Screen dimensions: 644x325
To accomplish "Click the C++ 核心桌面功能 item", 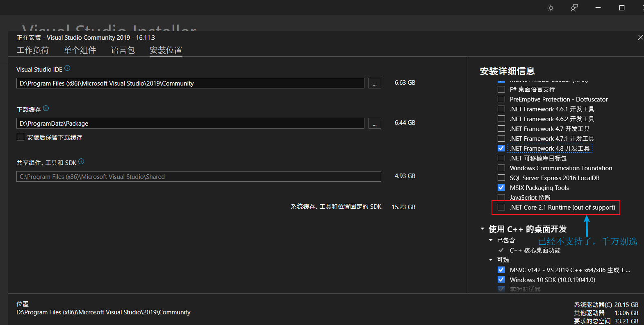I will coord(535,250).
